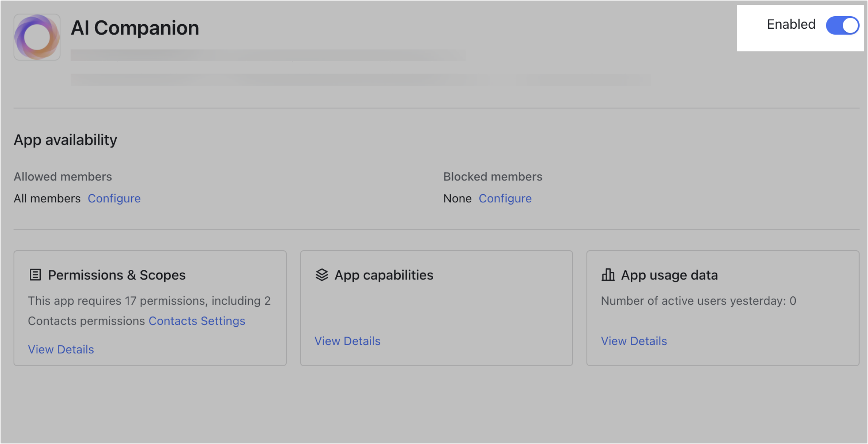Toggle the Enabled switch off
Screen dimensions: 868x444
[x=842, y=26]
